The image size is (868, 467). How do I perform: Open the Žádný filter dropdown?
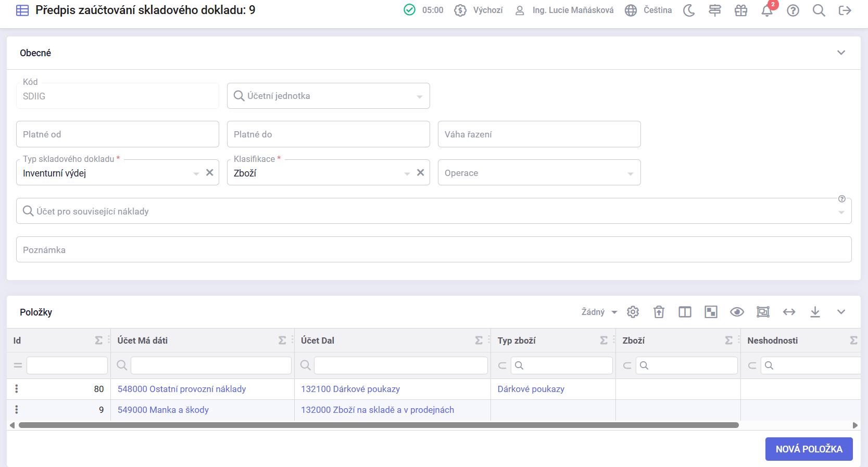[599, 312]
